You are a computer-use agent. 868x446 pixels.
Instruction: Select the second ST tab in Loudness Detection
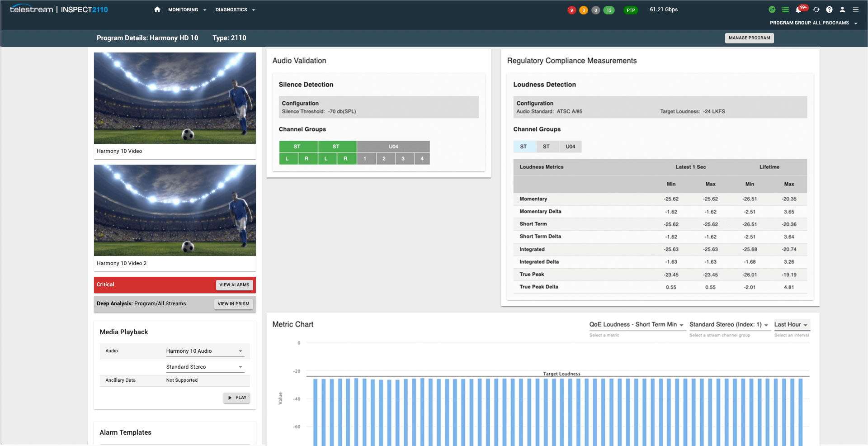(547, 147)
